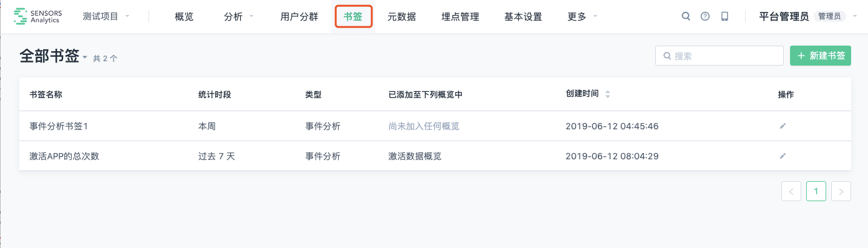Click the mobile device icon in header
This screenshot has width=868, height=248.
(724, 17)
